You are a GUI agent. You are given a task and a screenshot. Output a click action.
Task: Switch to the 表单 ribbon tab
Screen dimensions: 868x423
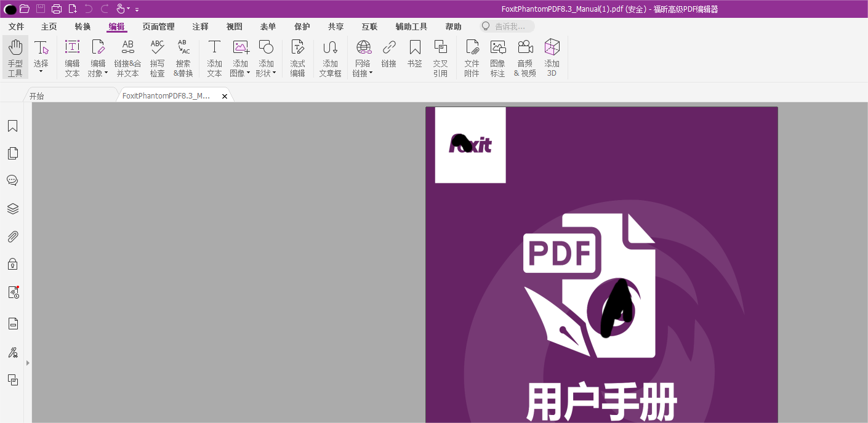tap(268, 26)
